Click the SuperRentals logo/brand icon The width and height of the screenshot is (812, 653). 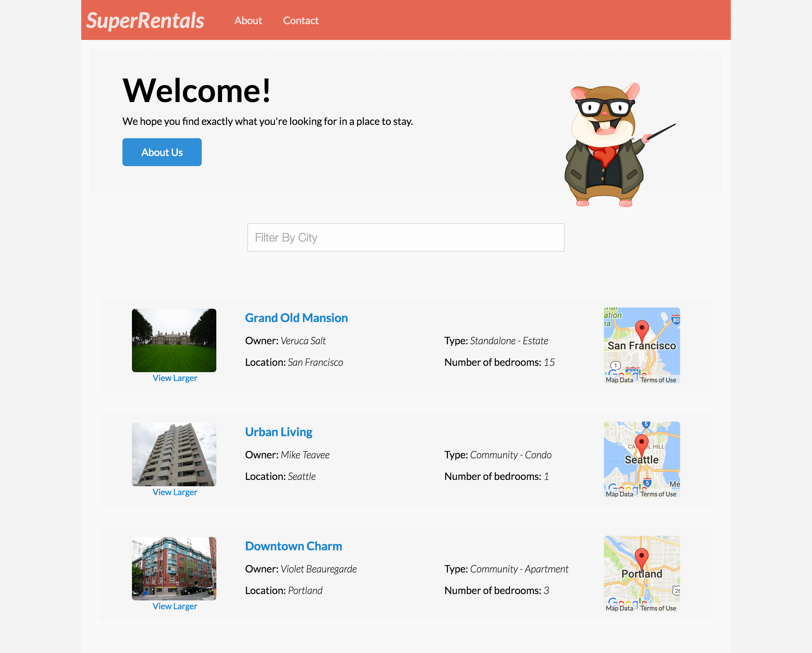coord(145,19)
